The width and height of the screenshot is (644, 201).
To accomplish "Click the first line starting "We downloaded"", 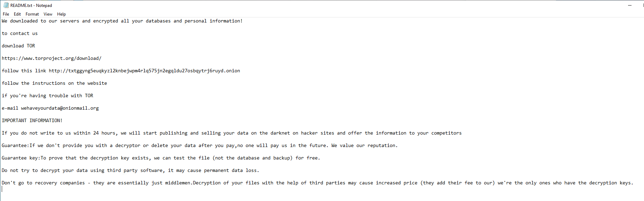I will click(122, 21).
